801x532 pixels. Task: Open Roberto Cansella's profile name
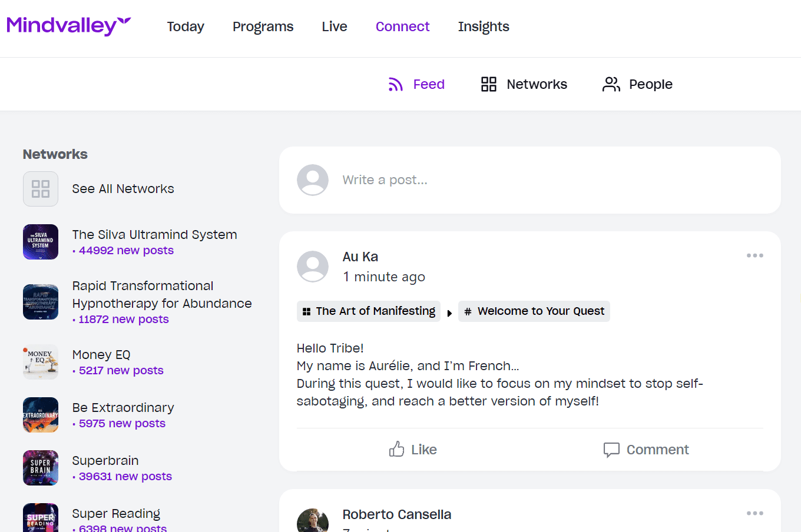click(x=397, y=514)
